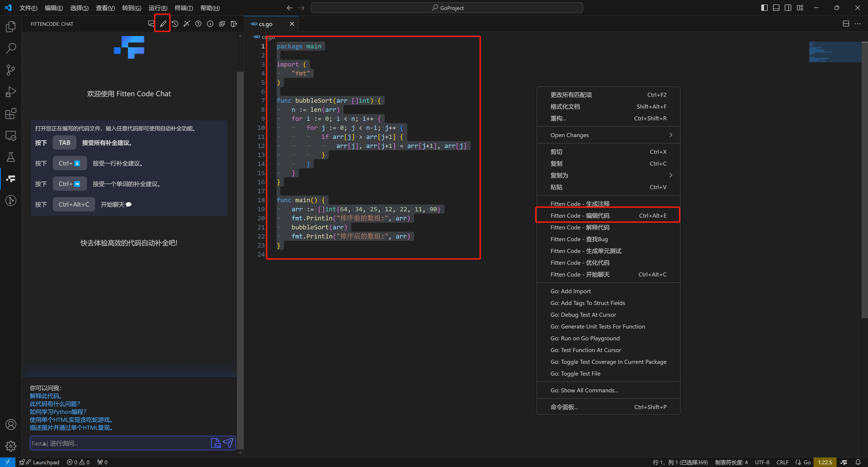Image resolution: width=868 pixels, height=467 pixels.
Task: Open the question-mark help icon
Action: click(x=198, y=24)
